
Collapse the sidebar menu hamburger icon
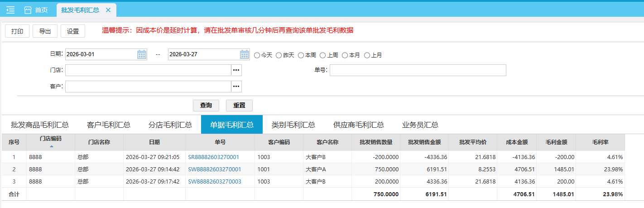point(10,10)
